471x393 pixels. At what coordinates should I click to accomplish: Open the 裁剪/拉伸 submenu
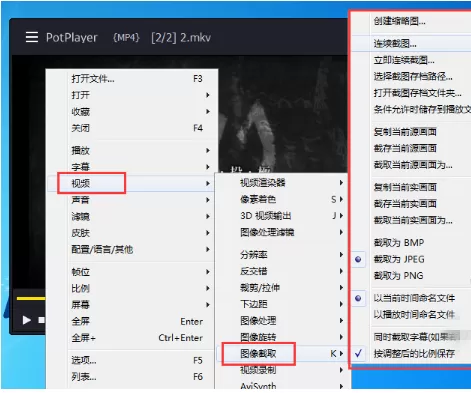(282, 287)
